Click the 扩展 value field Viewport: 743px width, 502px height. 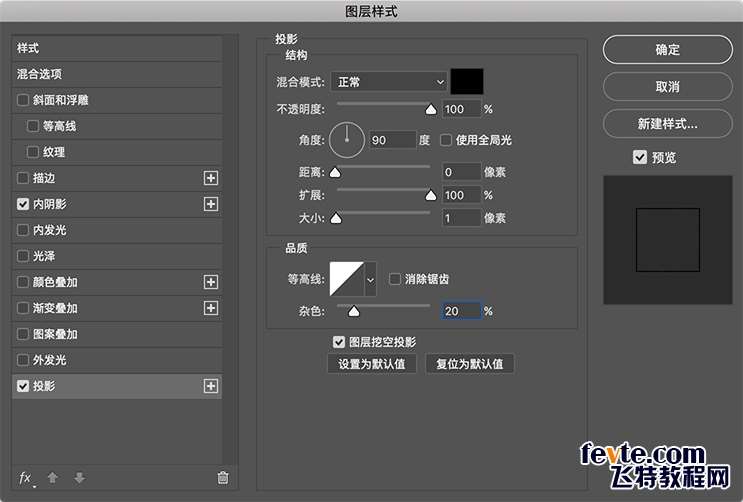point(461,195)
